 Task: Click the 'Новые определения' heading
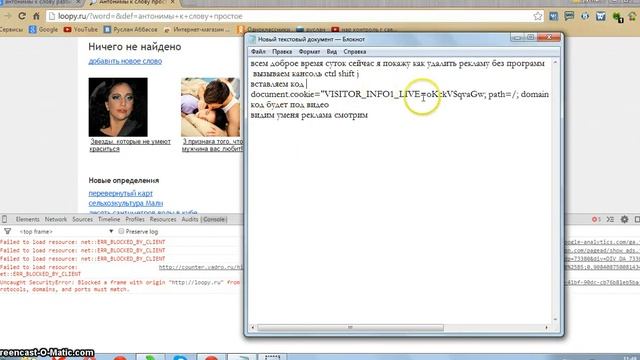pyautogui.click(x=124, y=180)
